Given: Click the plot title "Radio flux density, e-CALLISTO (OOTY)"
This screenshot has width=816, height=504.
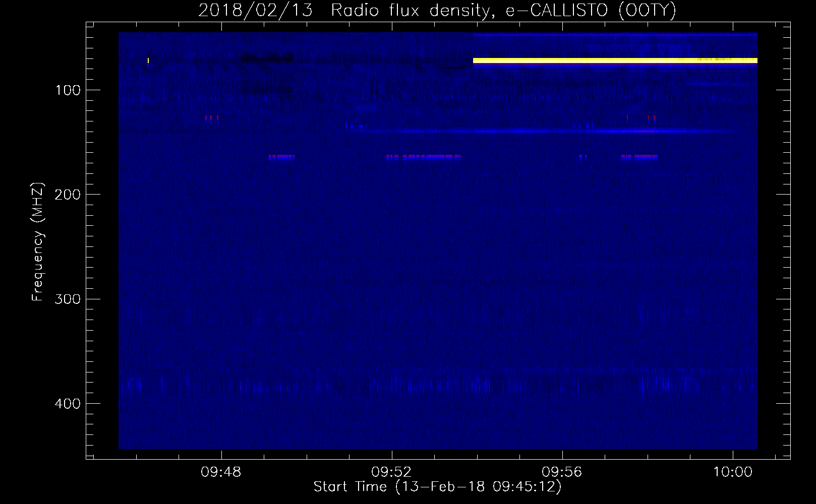Looking at the screenshot, I should pyautogui.click(x=503, y=10).
